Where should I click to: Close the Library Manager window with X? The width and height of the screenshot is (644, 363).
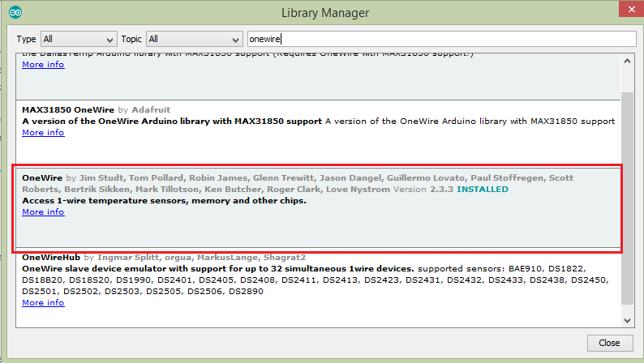tap(631, 9)
